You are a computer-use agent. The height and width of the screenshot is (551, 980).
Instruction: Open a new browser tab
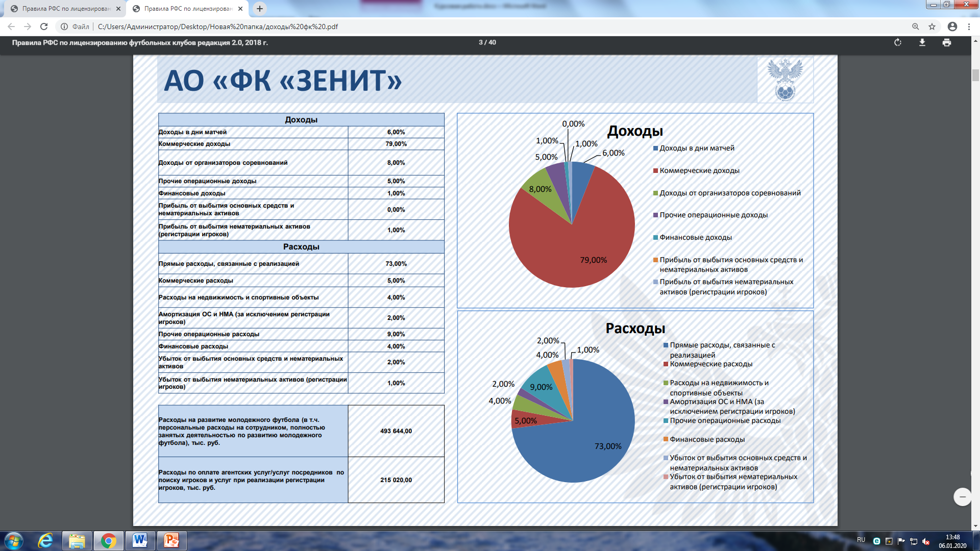point(260,9)
